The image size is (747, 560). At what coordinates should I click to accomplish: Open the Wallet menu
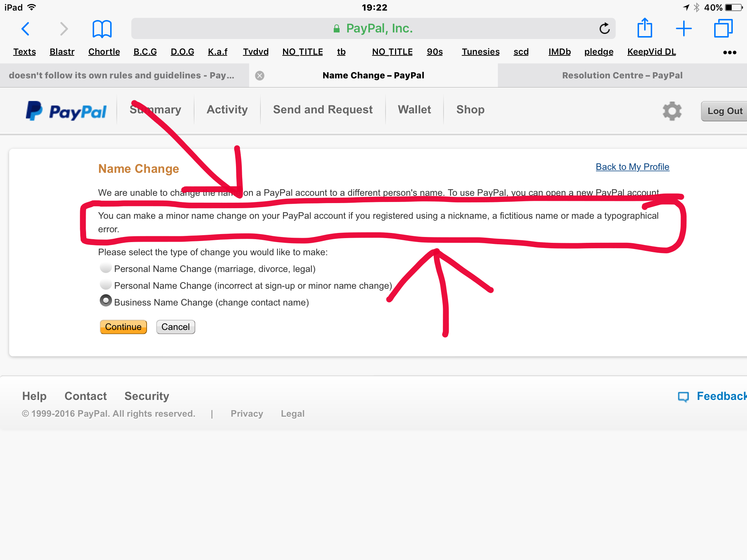tap(414, 110)
